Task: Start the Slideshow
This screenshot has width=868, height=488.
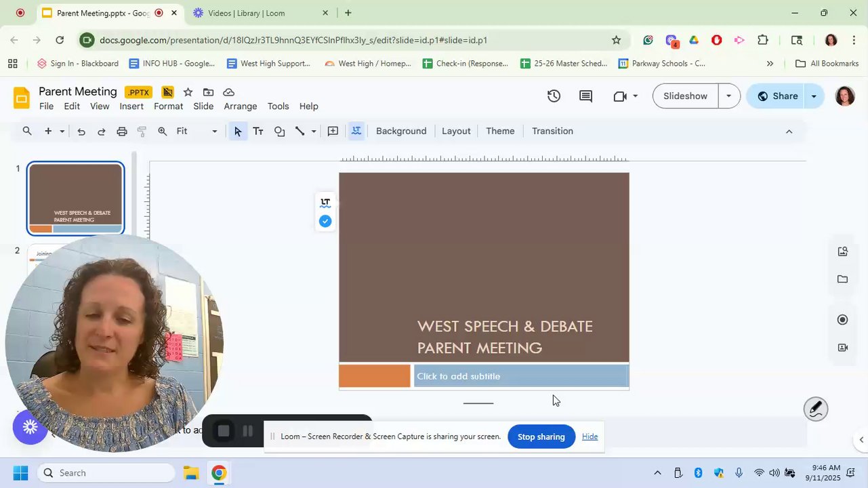Action: (685, 96)
